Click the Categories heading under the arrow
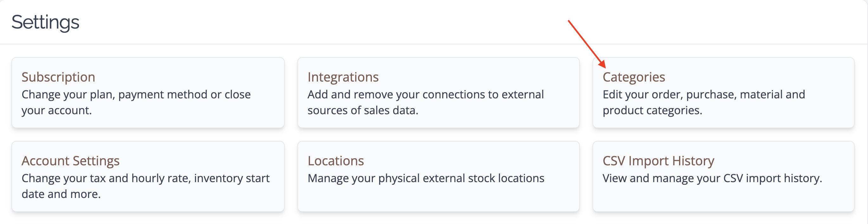 click(634, 77)
